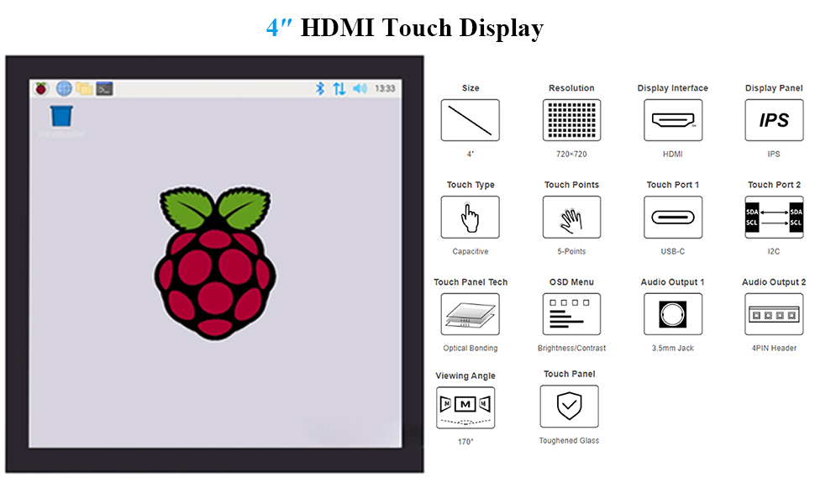This screenshot has height=504, width=815.
Task: Open the Wastebasket desktop icon
Action: [61, 122]
